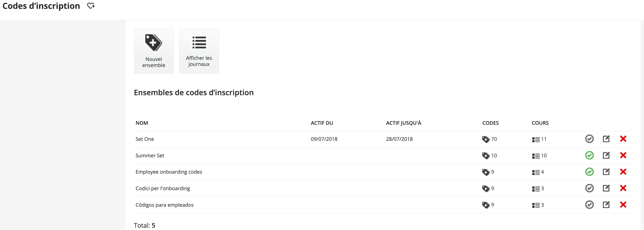Toggle activation of Set One

[589, 139]
